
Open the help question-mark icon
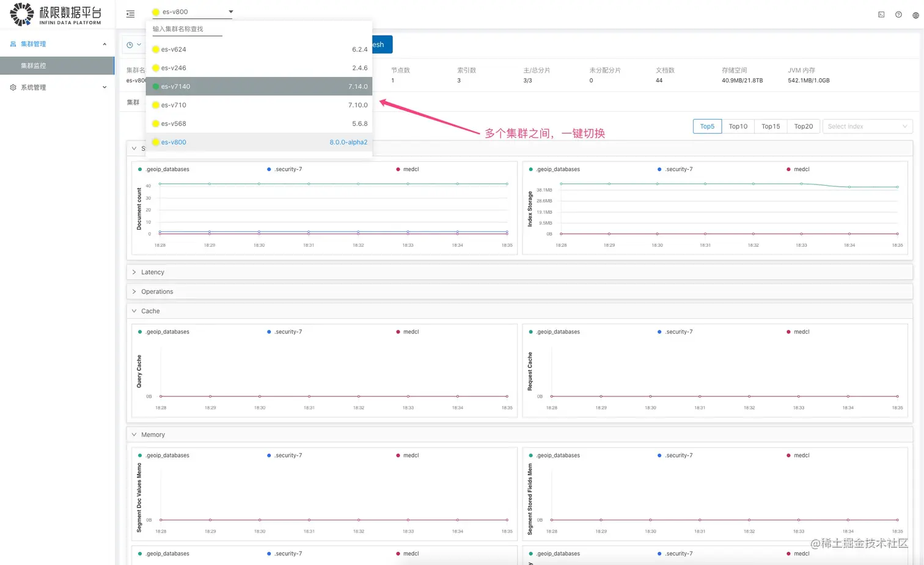point(898,15)
